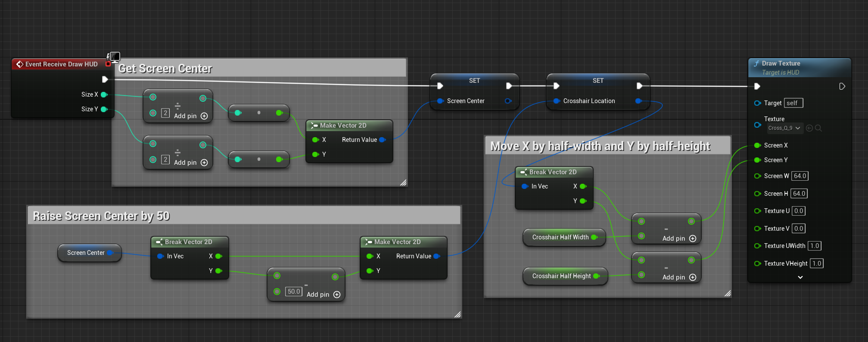Edit the Texture V value 0.0
This screenshot has width=868, height=342.
[x=799, y=229]
